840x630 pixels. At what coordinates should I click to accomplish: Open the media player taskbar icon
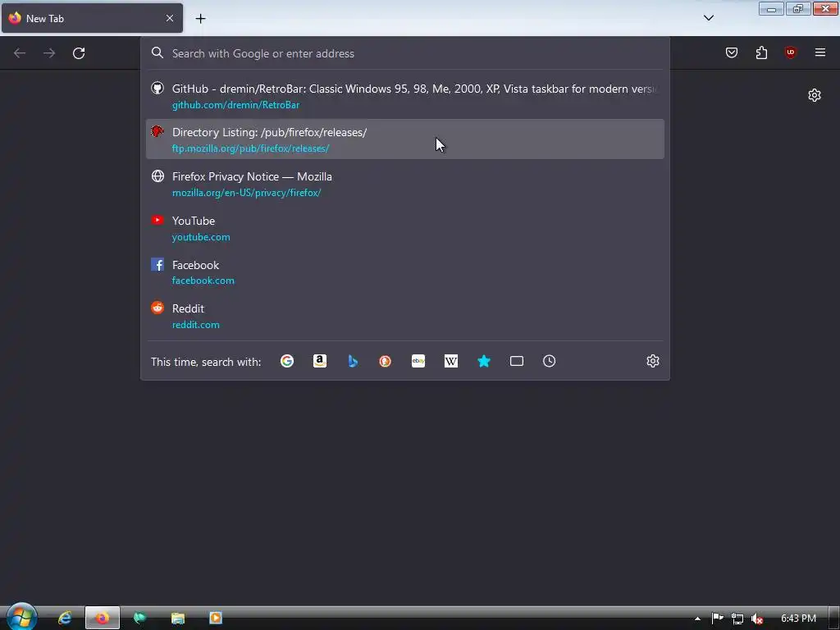click(216, 618)
